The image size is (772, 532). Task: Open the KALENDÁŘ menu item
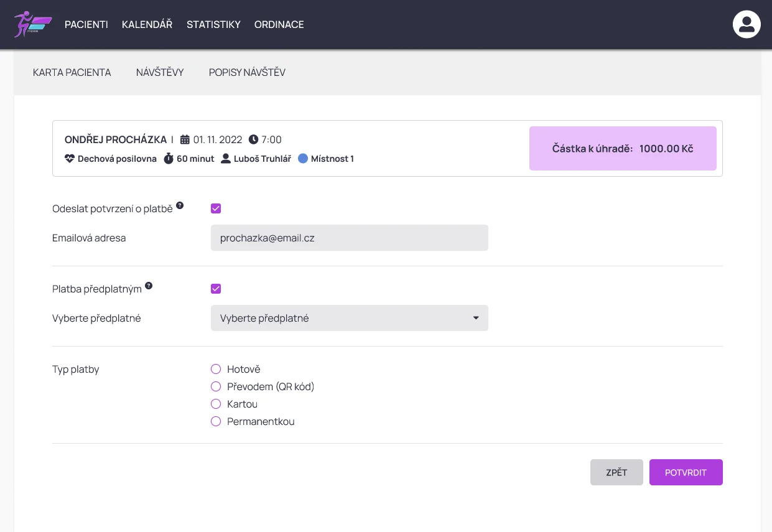[147, 25]
